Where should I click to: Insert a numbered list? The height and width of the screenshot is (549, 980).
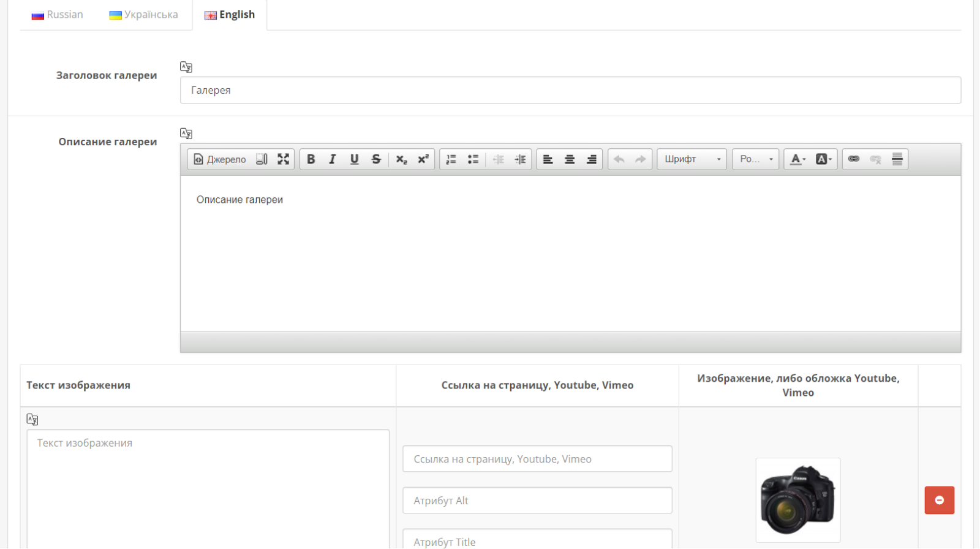(x=451, y=159)
